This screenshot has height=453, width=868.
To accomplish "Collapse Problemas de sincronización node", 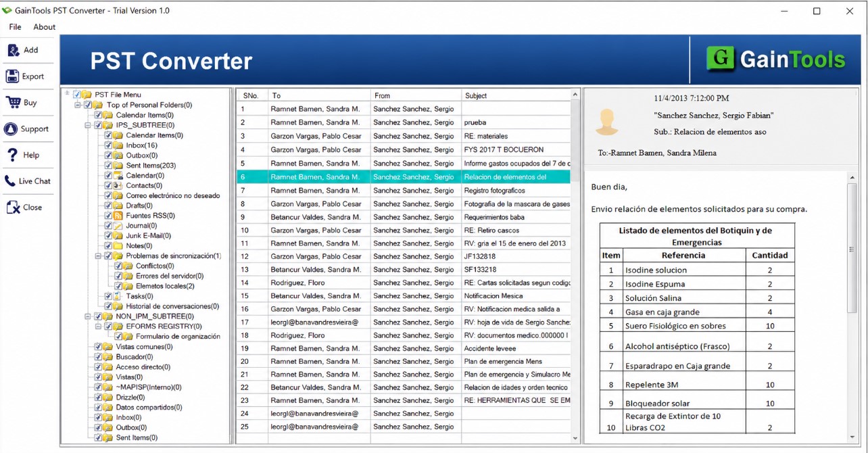I will coord(99,256).
